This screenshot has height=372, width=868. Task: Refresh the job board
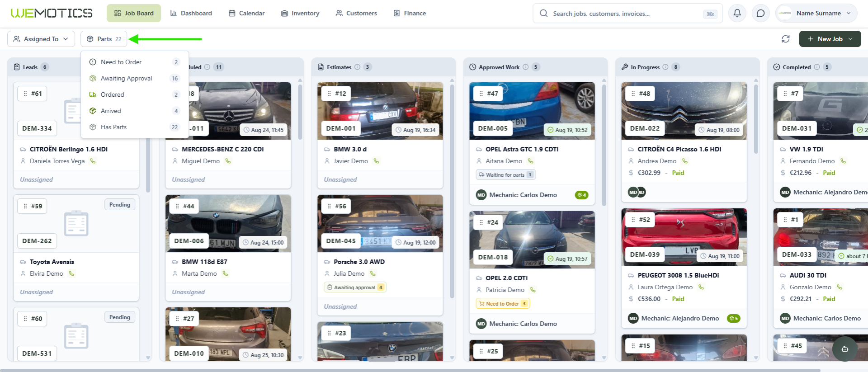click(786, 39)
